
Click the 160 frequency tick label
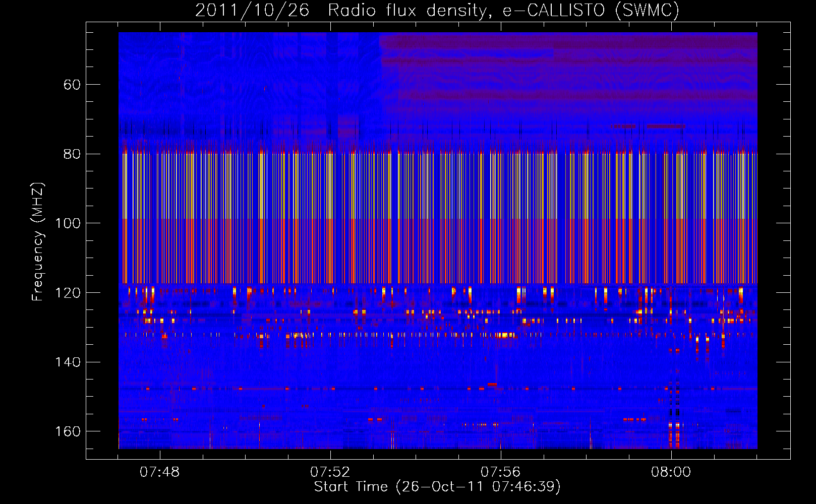68,431
